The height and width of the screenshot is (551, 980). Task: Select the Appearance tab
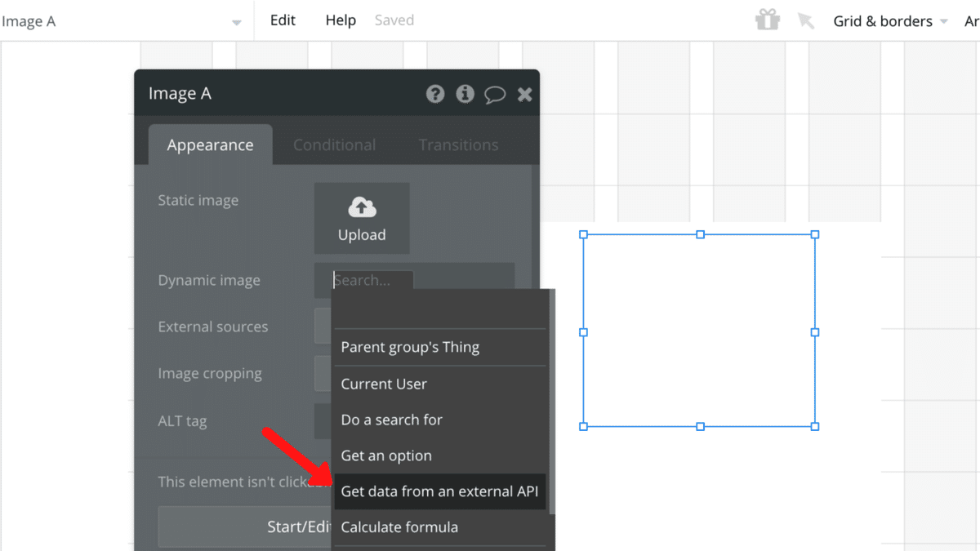(210, 145)
